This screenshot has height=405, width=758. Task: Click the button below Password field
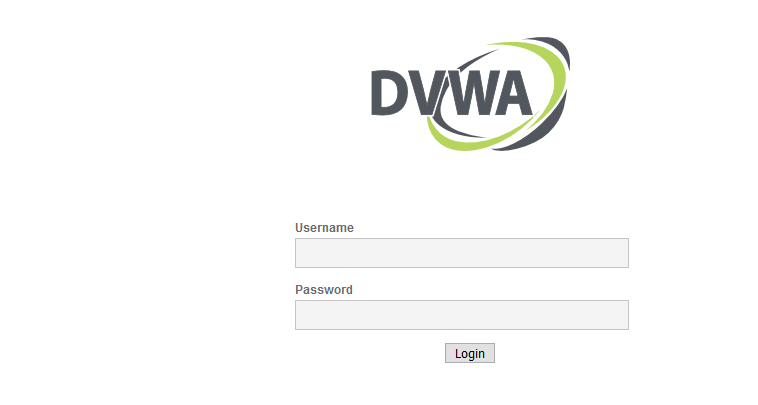[470, 353]
